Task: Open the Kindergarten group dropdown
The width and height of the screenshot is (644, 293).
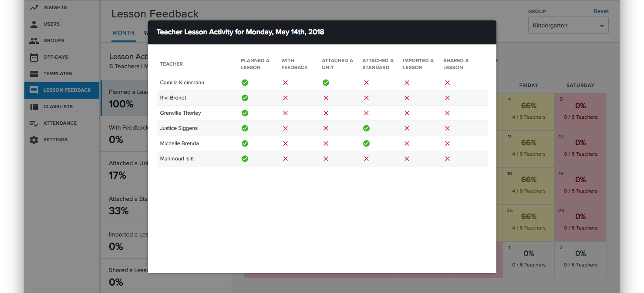Action: [568, 26]
